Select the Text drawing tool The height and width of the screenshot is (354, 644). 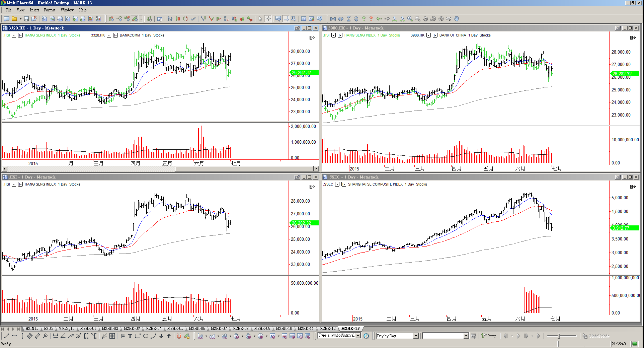pos(130,336)
